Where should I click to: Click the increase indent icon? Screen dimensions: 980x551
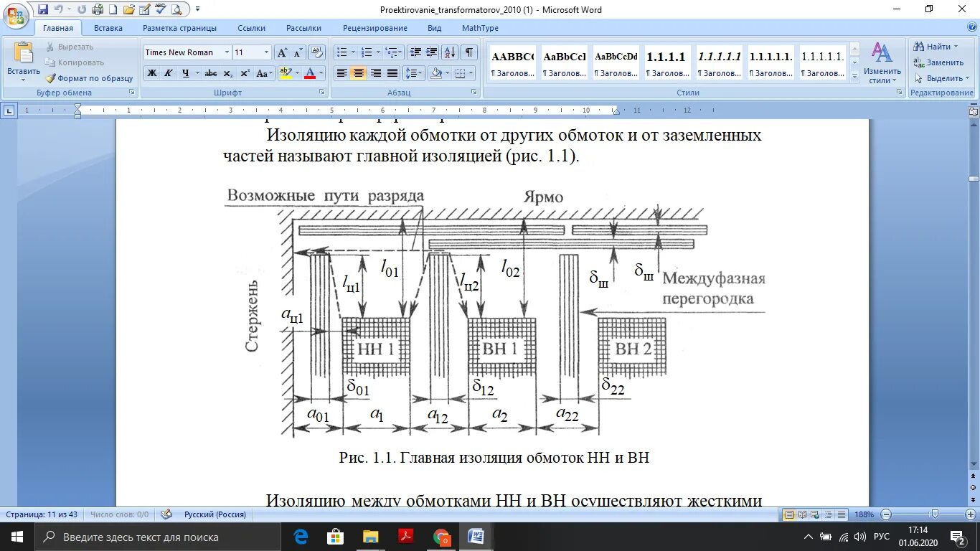click(x=431, y=52)
